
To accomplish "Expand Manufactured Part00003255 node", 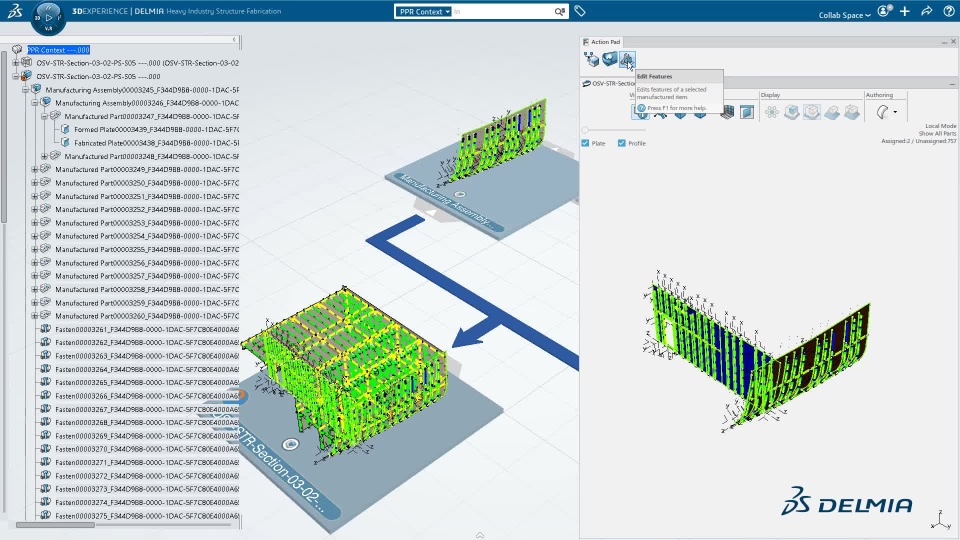I will [x=35, y=249].
